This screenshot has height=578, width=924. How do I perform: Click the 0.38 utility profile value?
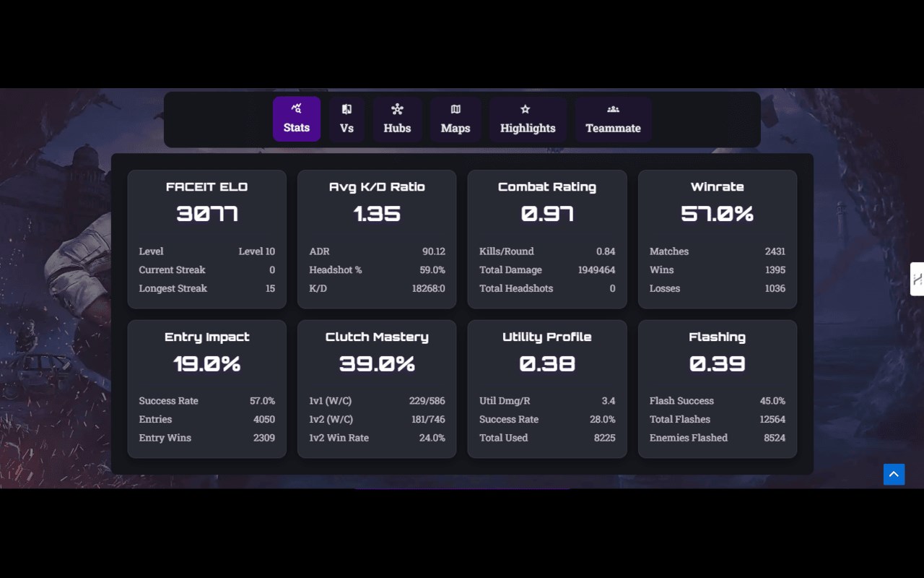click(547, 363)
